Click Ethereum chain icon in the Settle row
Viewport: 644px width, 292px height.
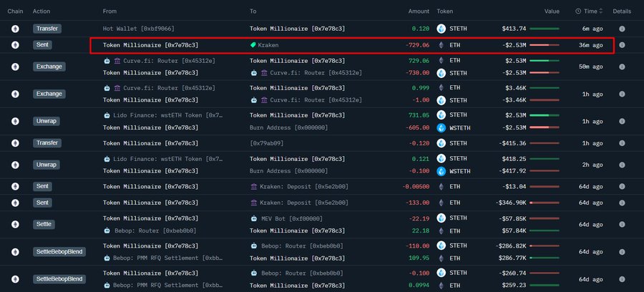click(15, 224)
